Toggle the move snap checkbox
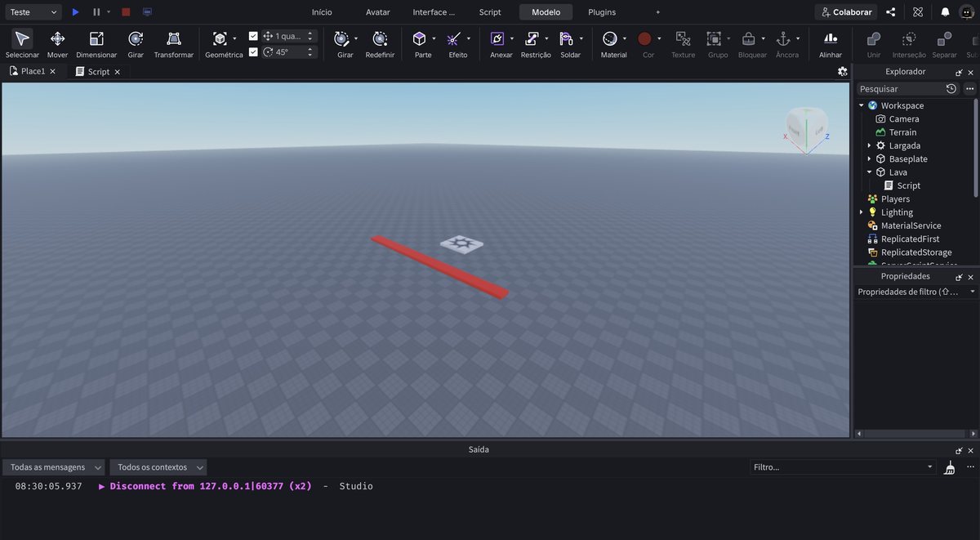Viewport: 980px width, 540px height. click(x=253, y=36)
